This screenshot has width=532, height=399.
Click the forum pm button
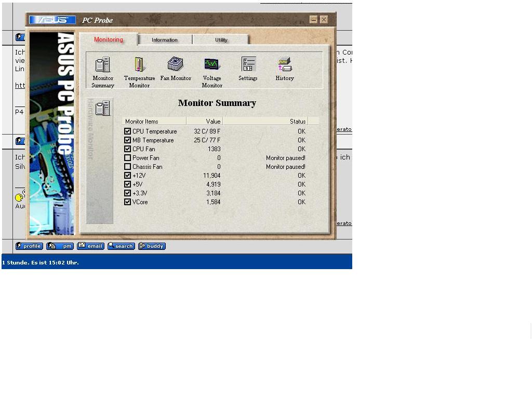[60, 246]
